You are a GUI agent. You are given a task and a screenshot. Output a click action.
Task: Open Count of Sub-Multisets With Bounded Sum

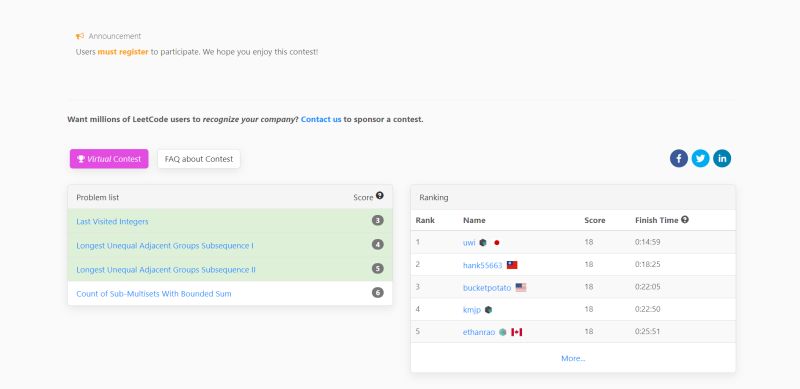tap(154, 294)
